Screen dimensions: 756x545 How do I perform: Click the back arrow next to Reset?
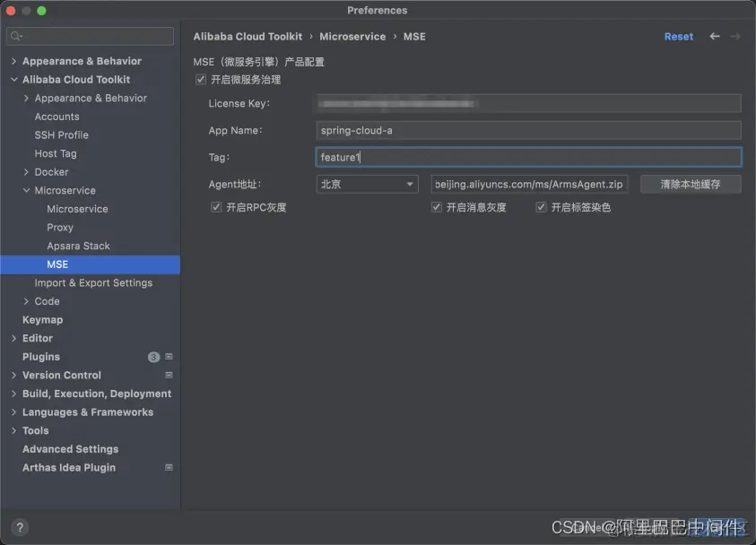pyautogui.click(x=715, y=36)
